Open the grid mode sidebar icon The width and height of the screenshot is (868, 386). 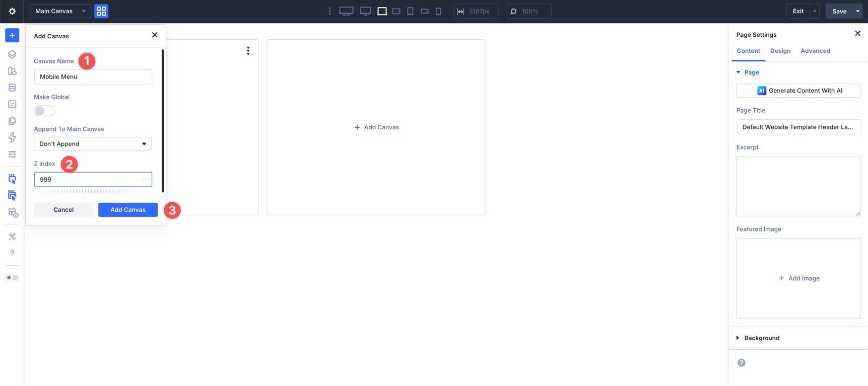click(x=13, y=213)
